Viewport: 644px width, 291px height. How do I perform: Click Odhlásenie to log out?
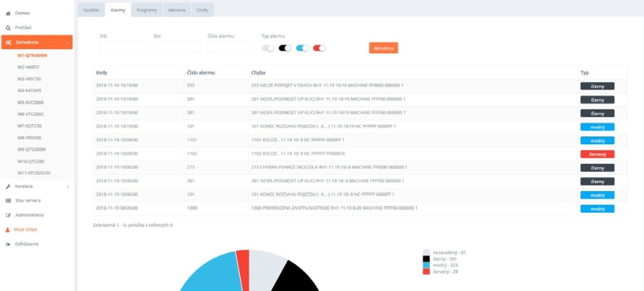tap(27, 244)
